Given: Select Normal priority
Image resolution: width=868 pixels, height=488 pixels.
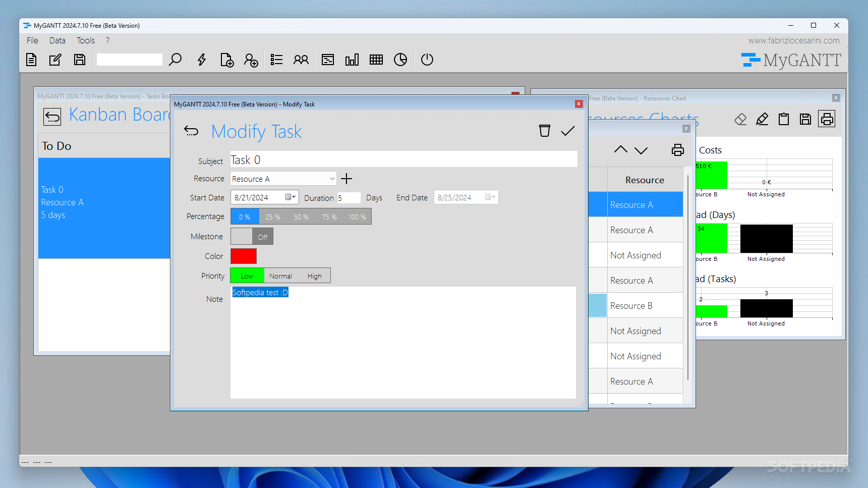Looking at the screenshot, I should (x=280, y=276).
